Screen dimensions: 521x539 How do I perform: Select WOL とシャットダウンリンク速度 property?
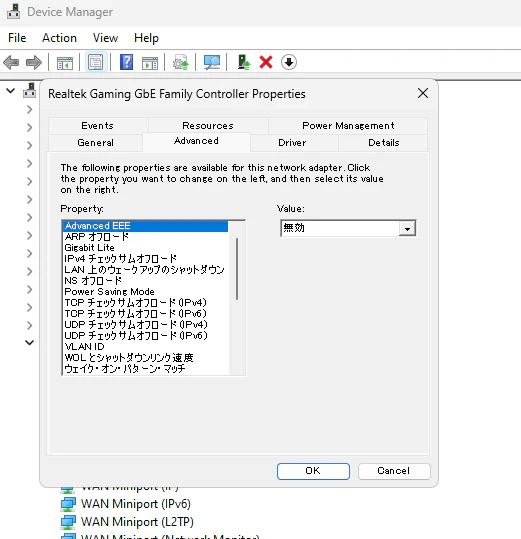coord(146,358)
